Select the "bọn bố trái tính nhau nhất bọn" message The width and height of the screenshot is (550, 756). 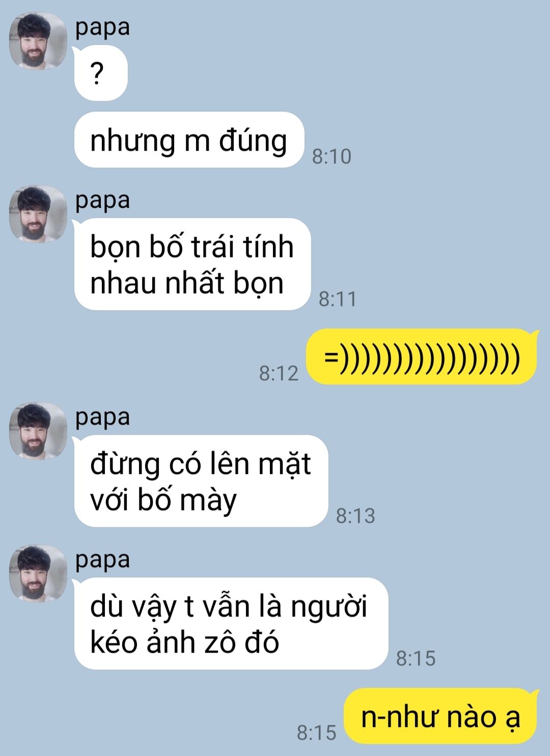point(193,264)
